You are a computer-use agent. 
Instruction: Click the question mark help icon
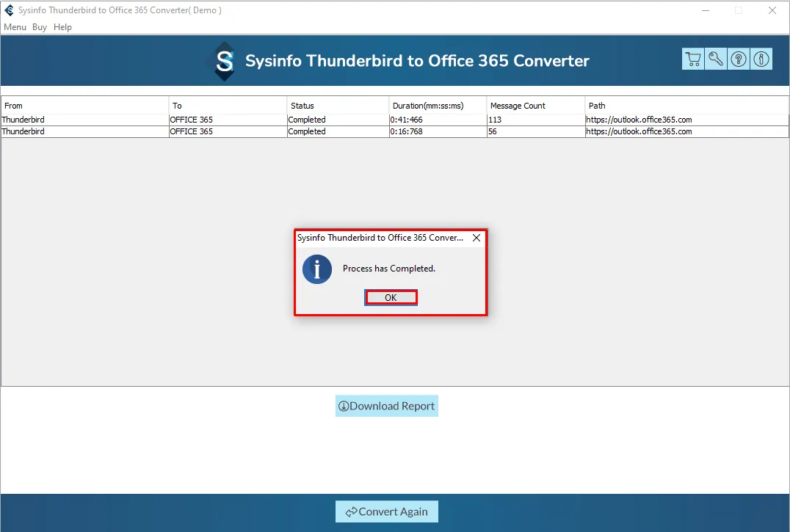pos(739,59)
